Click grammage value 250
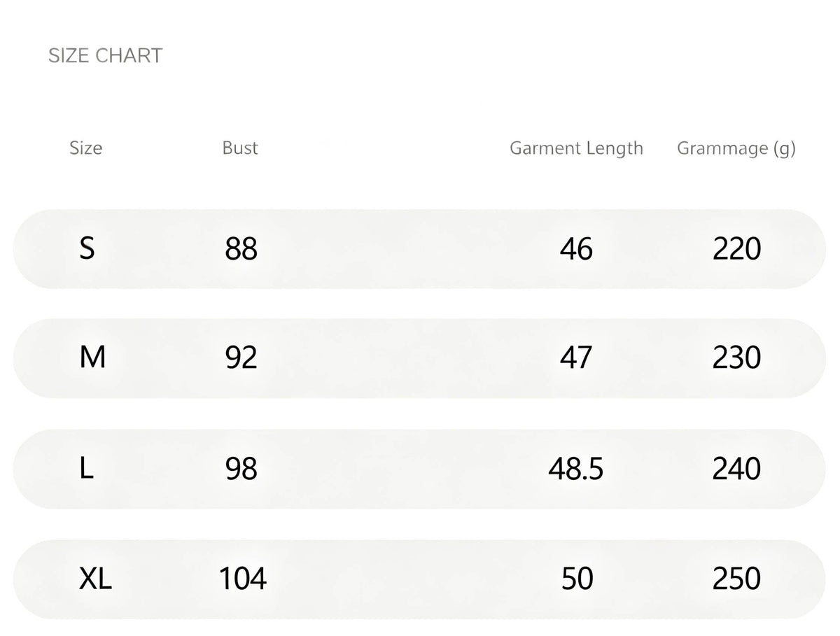This screenshot has width=840, height=636. (737, 579)
